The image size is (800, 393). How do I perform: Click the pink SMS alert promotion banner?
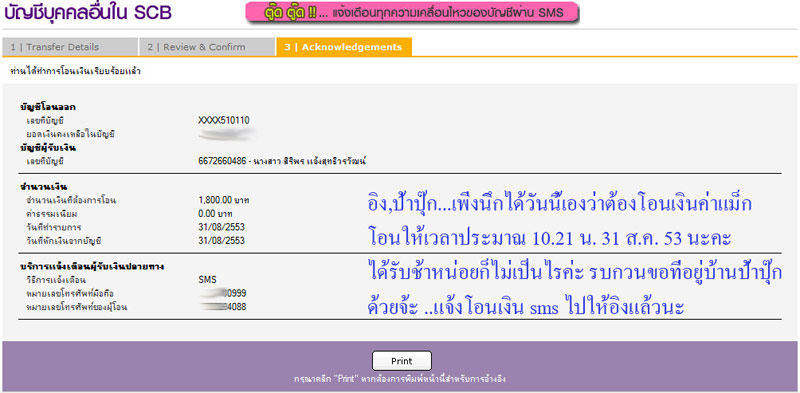[412, 13]
